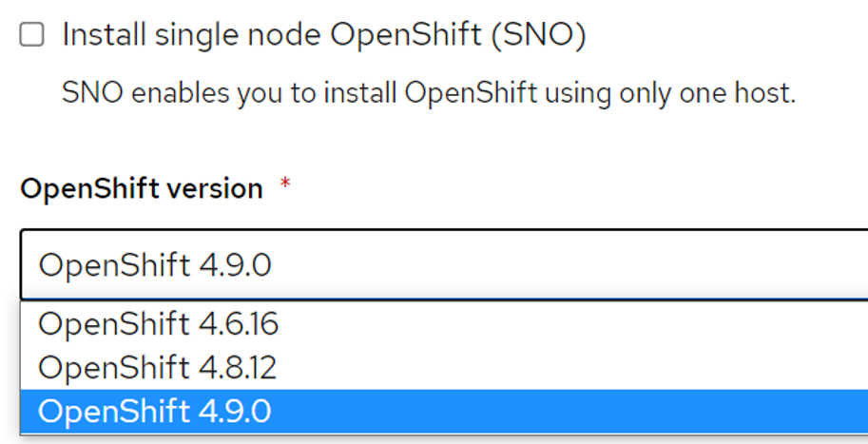Click the empty area right of OpenShift 4.6.16
The height and width of the screenshot is (444, 868).
[570, 324]
